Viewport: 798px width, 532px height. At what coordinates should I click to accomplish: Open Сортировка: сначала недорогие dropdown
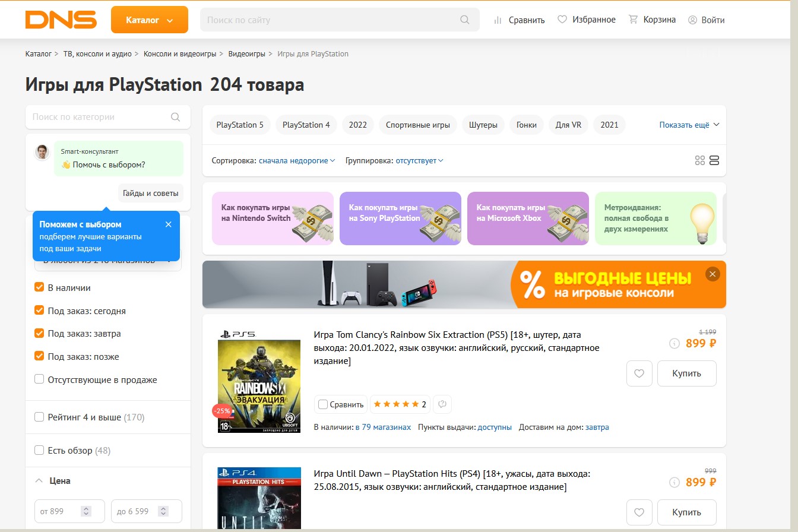[x=297, y=160]
